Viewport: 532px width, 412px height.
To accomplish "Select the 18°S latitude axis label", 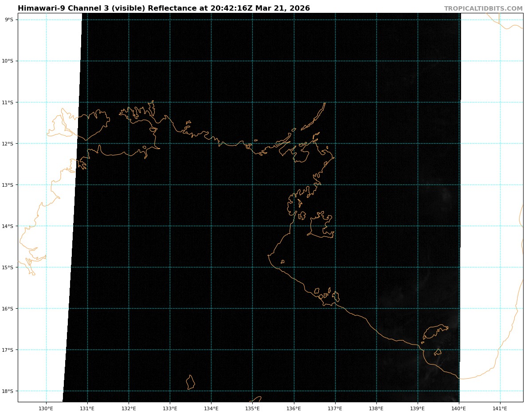I will coord(9,391).
